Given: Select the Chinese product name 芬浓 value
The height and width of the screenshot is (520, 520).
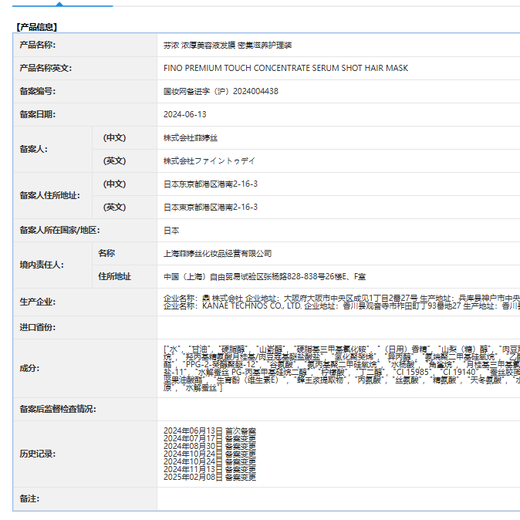Looking at the screenshot, I should coord(228,45).
